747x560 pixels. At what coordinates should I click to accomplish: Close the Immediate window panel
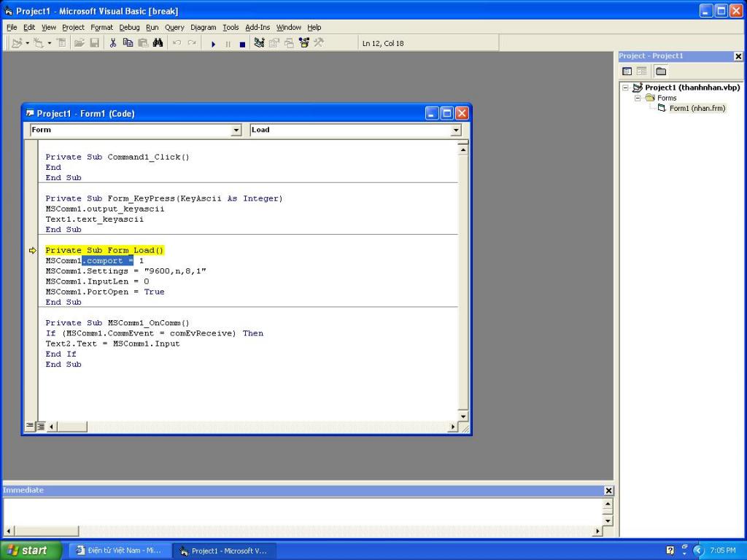[608, 491]
